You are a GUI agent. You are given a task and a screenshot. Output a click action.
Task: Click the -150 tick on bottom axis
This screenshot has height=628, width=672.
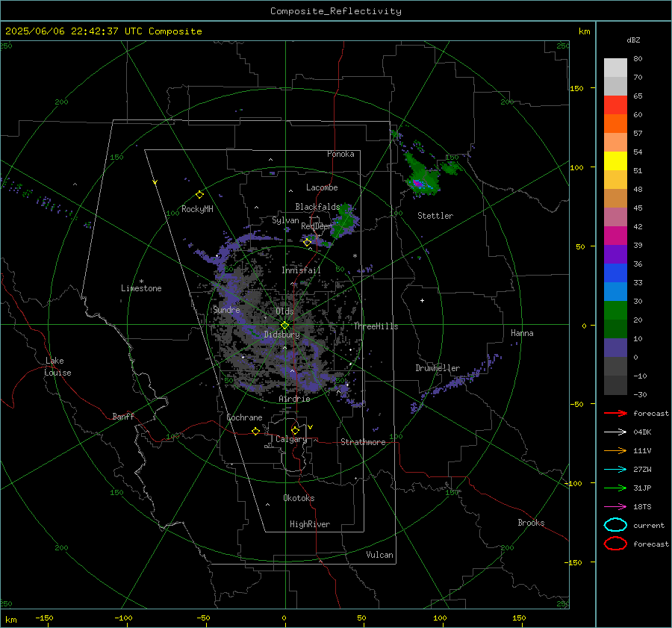coord(44,618)
